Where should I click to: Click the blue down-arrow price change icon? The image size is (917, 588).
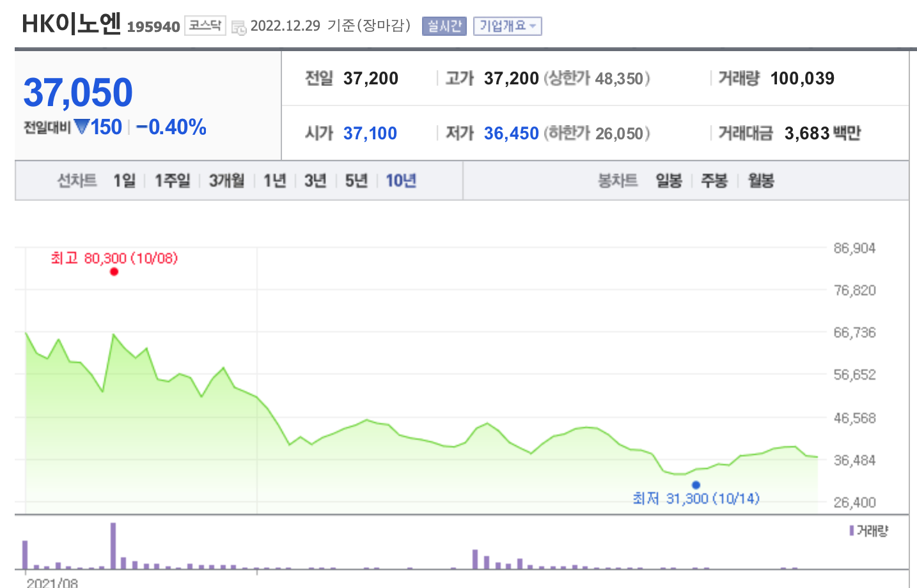tap(82, 127)
